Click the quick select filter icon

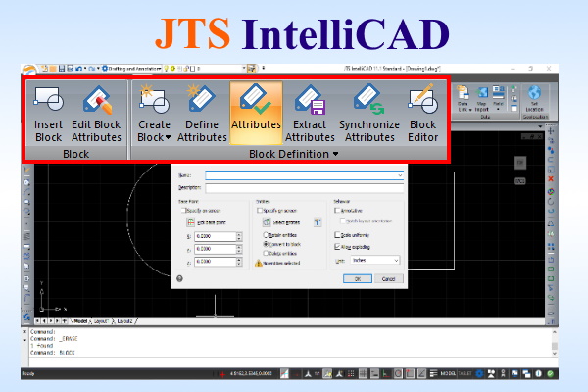318,222
